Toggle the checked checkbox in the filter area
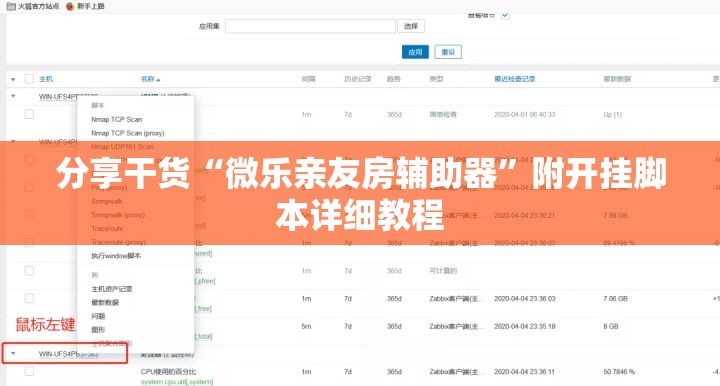Screen dimensions: 720x386 pos(505,15)
